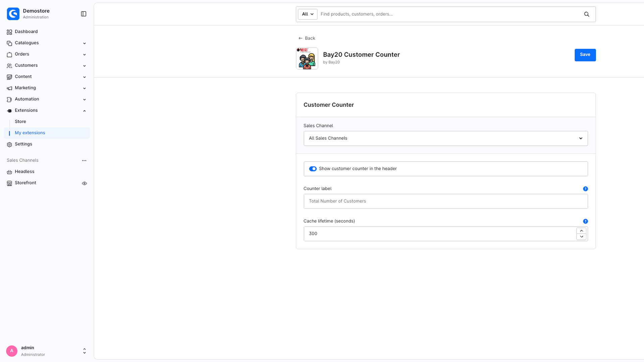The image size is (644, 362).
Task: Open the Sales Channel dropdown
Action: coord(445,138)
